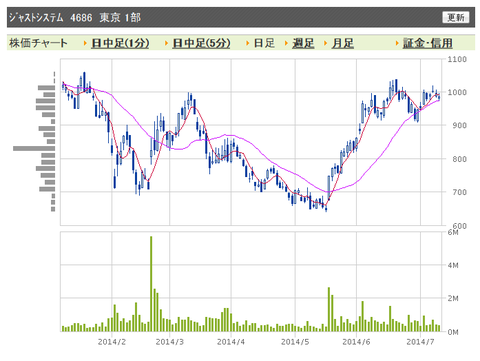Click the 2014/5 date label on the axis

295,342
